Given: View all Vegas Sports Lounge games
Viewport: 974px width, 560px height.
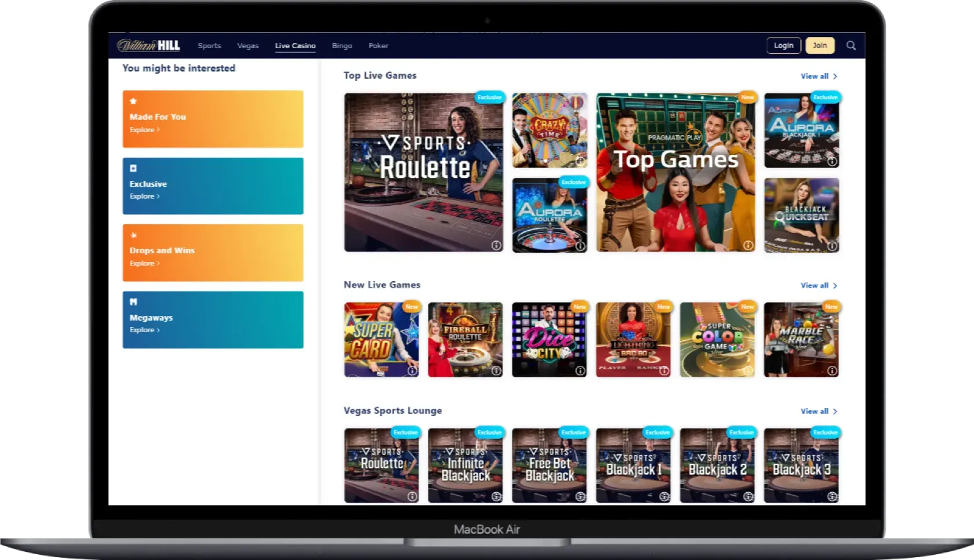Looking at the screenshot, I should coord(819,411).
